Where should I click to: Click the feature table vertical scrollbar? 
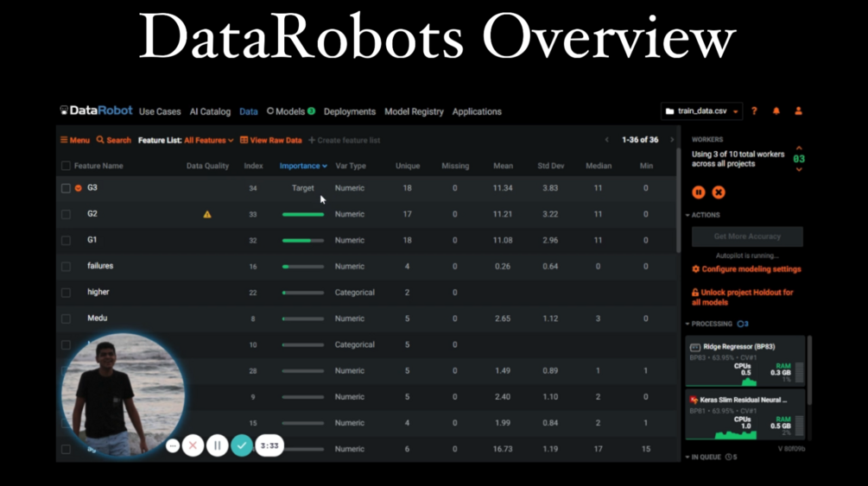(x=678, y=202)
